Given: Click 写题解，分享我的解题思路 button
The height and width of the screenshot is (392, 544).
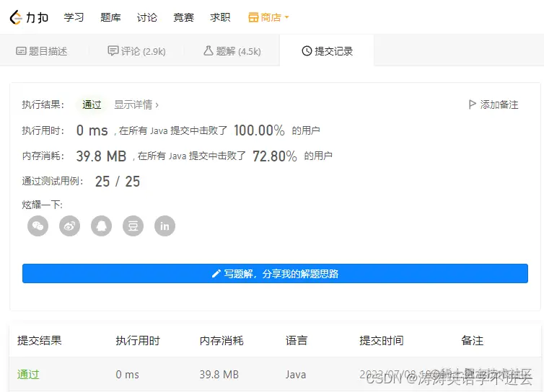Looking at the screenshot, I should (x=275, y=274).
